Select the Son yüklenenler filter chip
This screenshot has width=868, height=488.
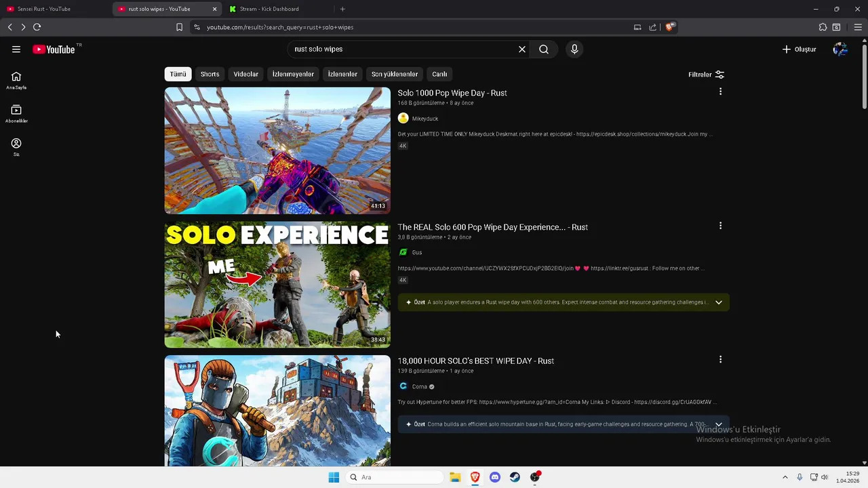(x=395, y=74)
